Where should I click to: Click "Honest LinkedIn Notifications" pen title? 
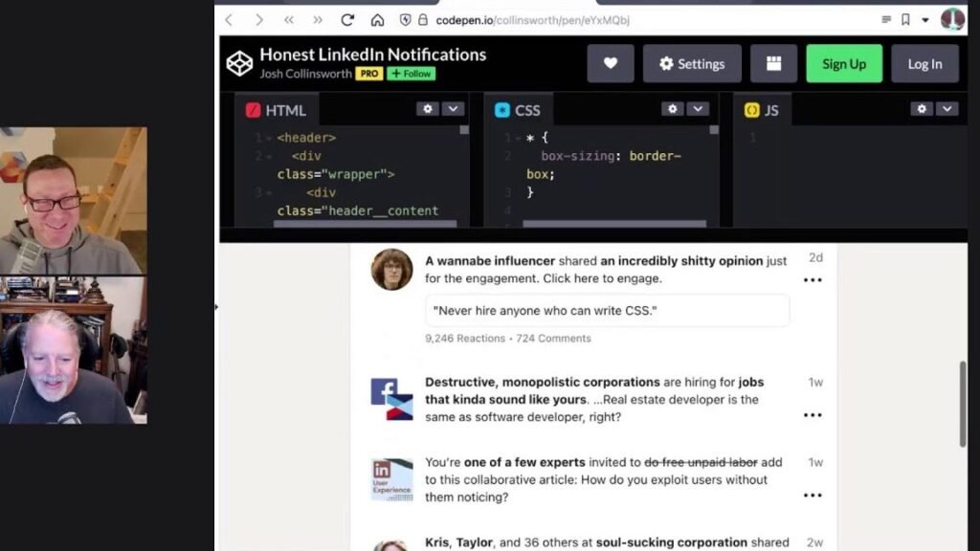tap(372, 55)
